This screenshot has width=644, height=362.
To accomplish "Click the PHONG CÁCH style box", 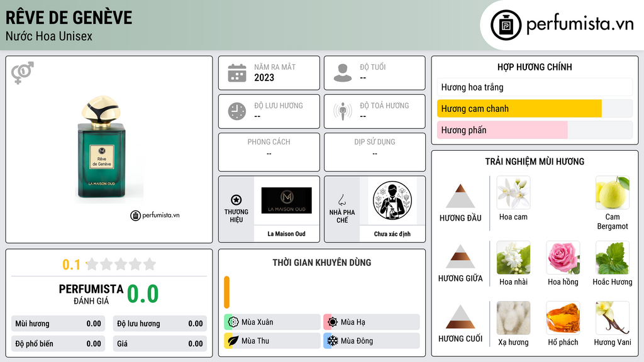I will tap(269, 152).
